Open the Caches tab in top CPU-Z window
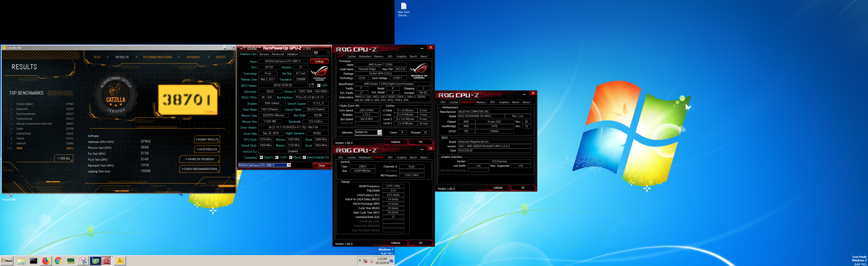This screenshot has height=266, width=868. click(351, 57)
